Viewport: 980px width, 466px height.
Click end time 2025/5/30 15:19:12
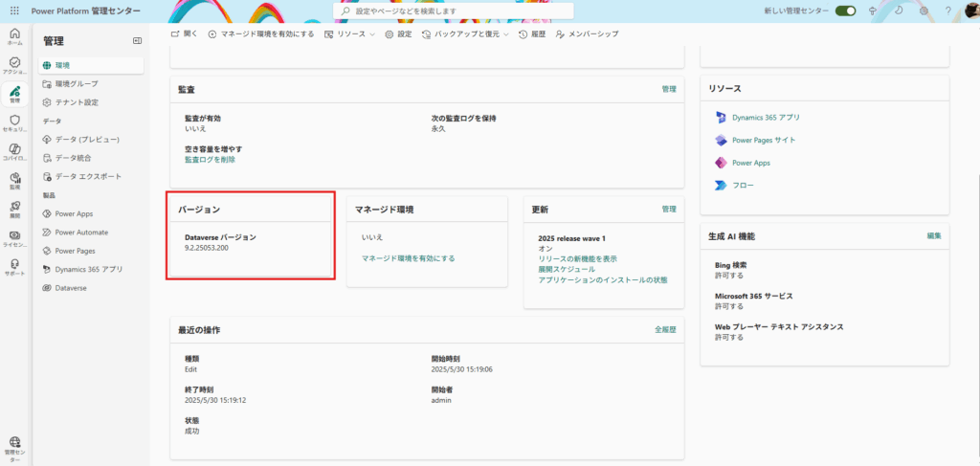pos(215,400)
